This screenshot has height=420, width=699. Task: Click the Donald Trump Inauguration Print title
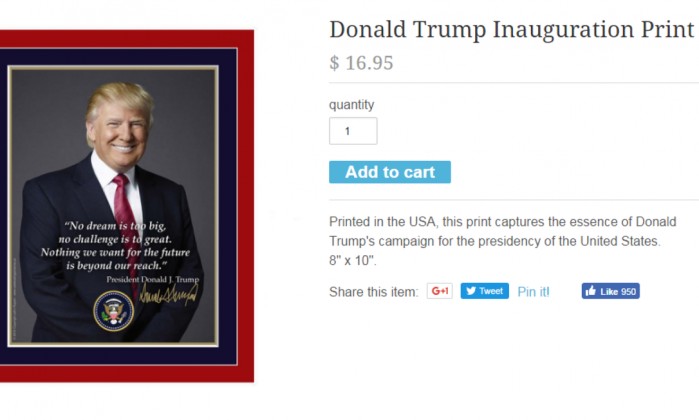pyautogui.click(x=512, y=29)
